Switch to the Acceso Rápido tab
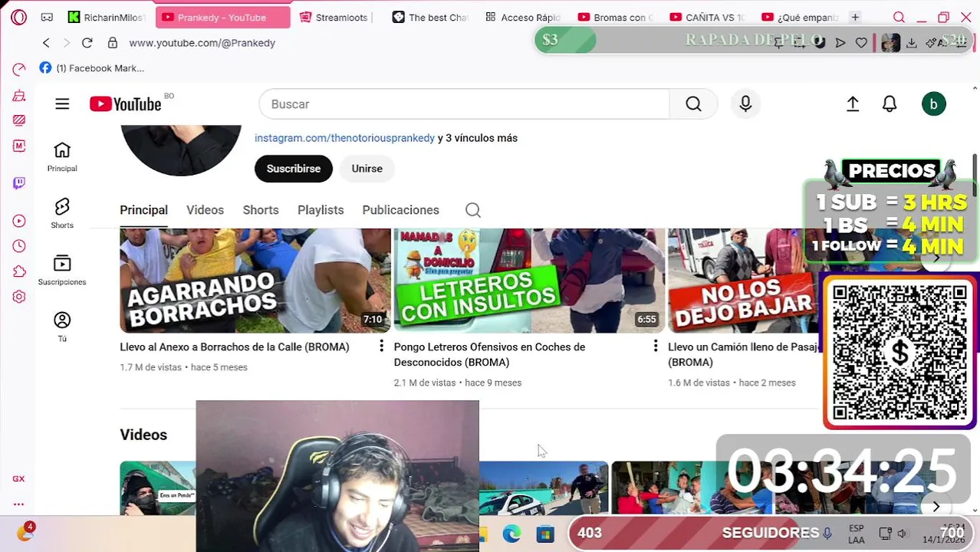Image resolution: width=980 pixels, height=552 pixels. click(x=523, y=17)
